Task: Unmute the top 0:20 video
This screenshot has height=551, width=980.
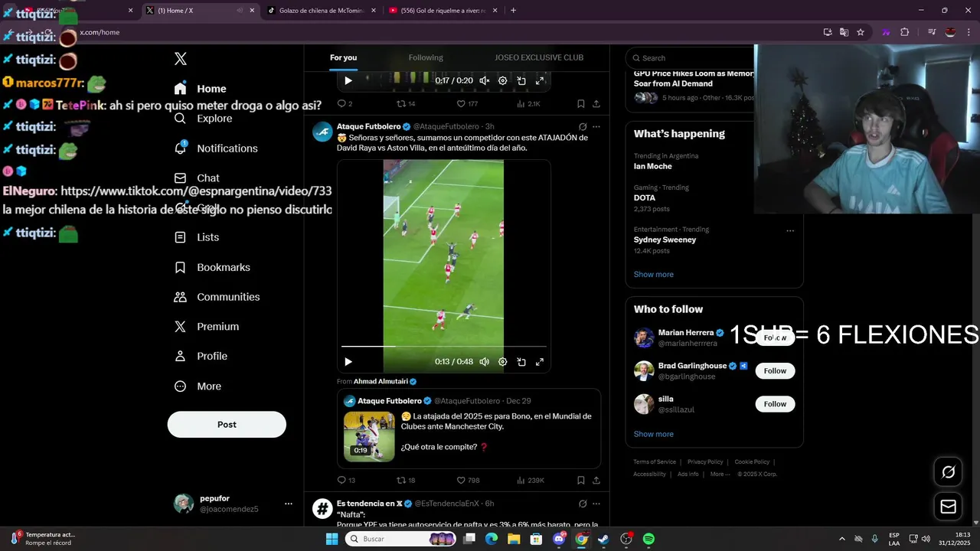Action: click(485, 80)
